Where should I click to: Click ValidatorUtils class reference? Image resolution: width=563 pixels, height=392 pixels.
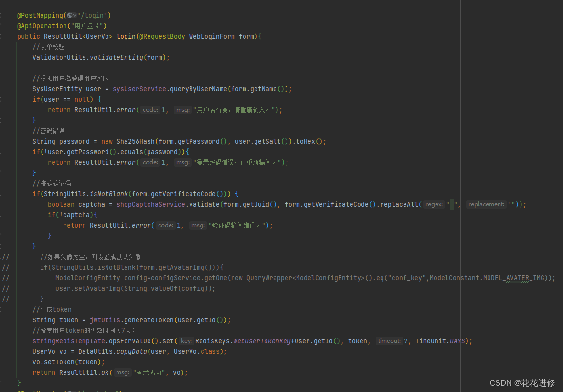click(59, 57)
